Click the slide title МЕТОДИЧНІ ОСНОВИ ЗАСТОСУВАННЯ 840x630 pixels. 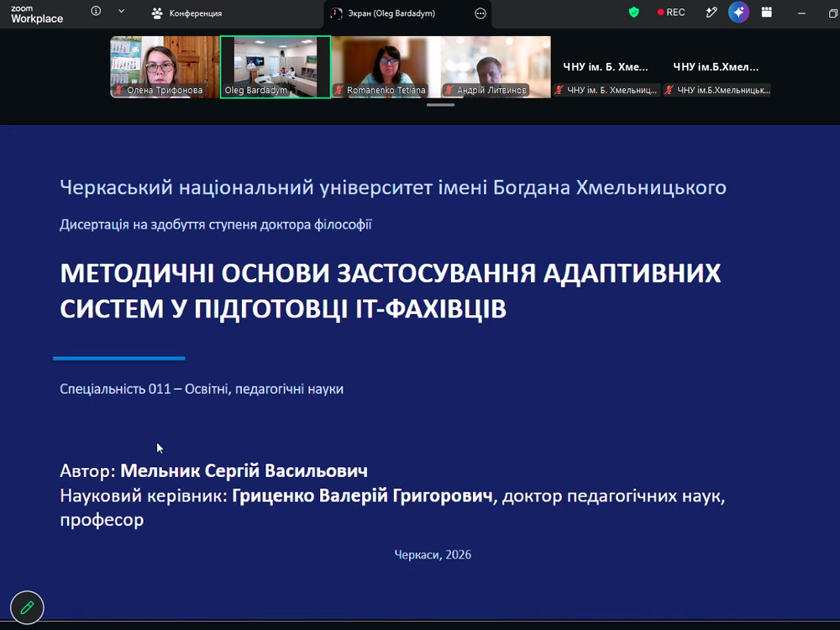[x=390, y=291]
